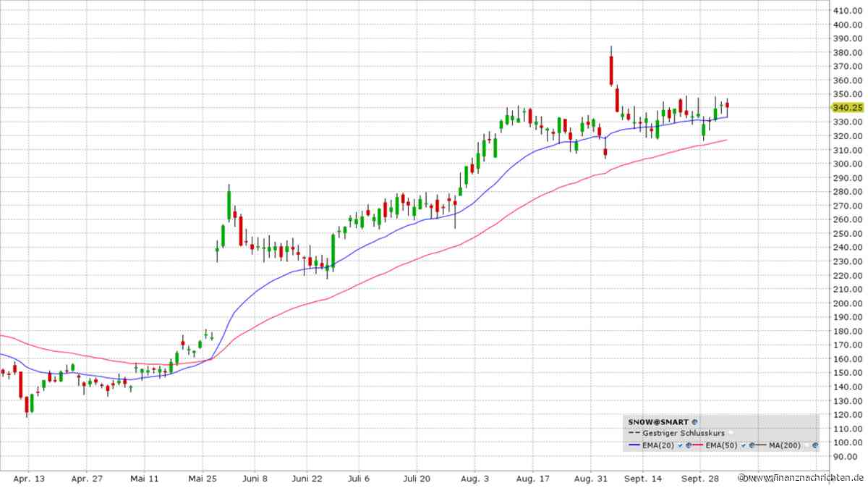Click the EMA(20) legend label
Image resolution: width=868 pixels, height=488 pixels.
tap(658, 445)
